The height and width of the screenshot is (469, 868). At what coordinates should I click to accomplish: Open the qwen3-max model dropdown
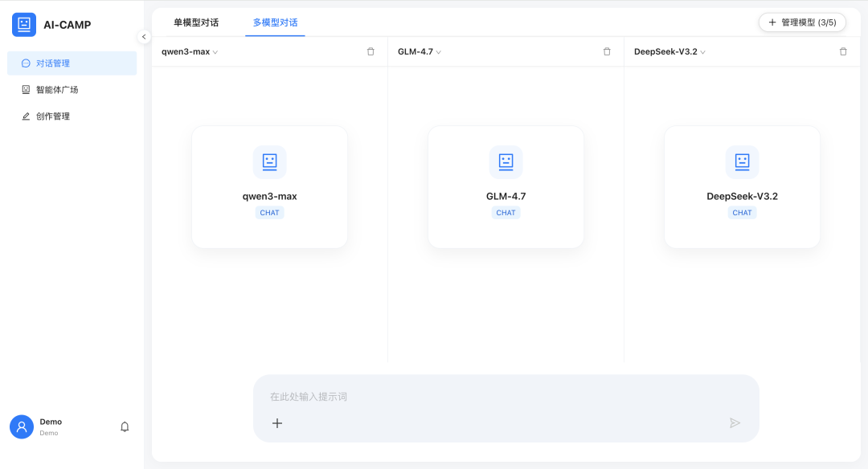190,51
